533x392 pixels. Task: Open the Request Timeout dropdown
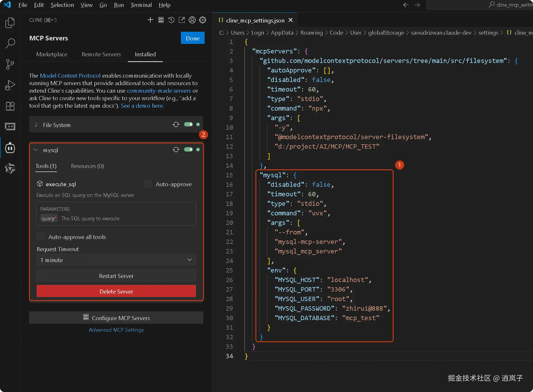[116, 260]
